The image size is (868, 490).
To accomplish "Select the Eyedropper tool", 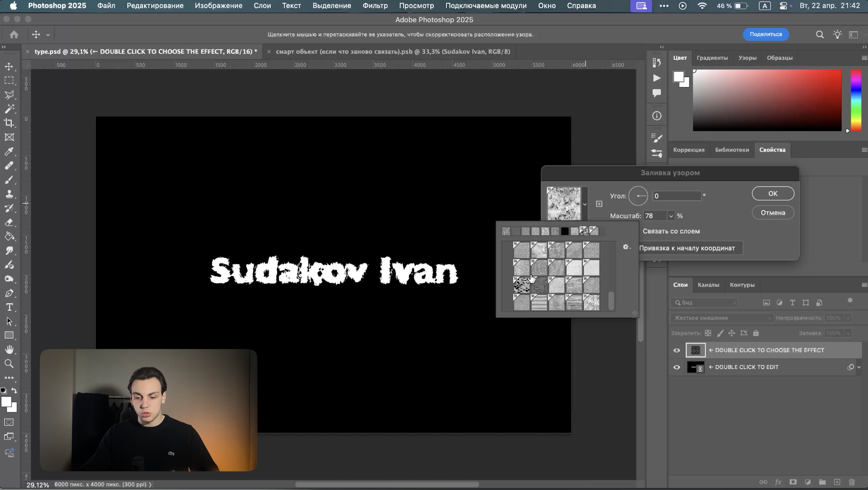I will [9, 151].
